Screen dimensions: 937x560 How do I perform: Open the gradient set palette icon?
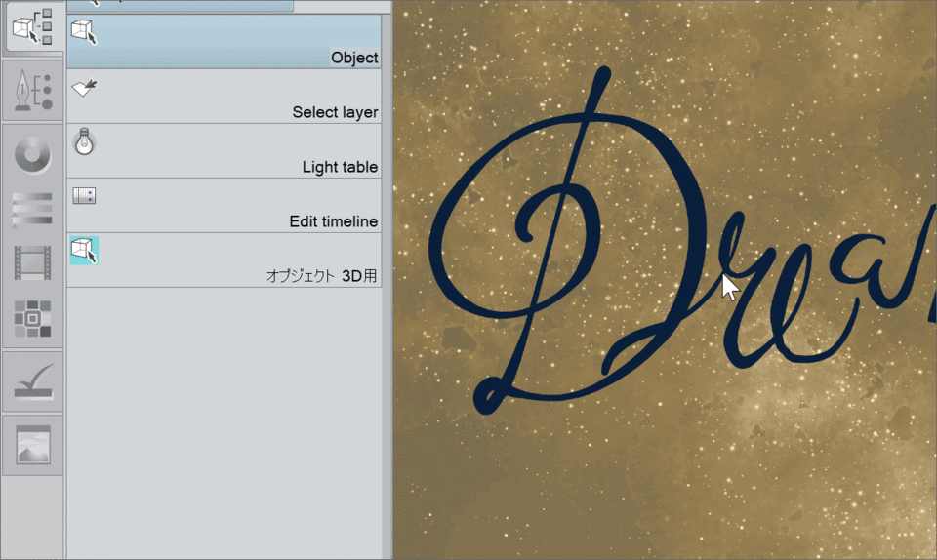pos(32,210)
